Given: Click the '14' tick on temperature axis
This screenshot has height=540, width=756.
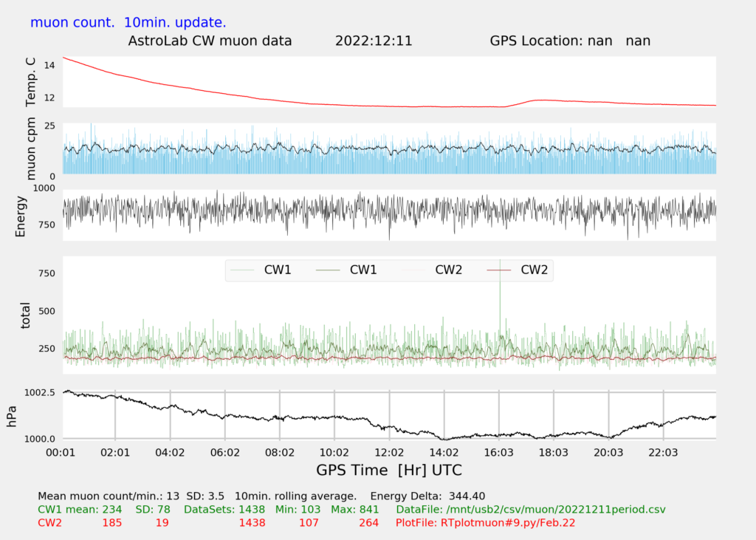Looking at the screenshot, I should [x=49, y=65].
